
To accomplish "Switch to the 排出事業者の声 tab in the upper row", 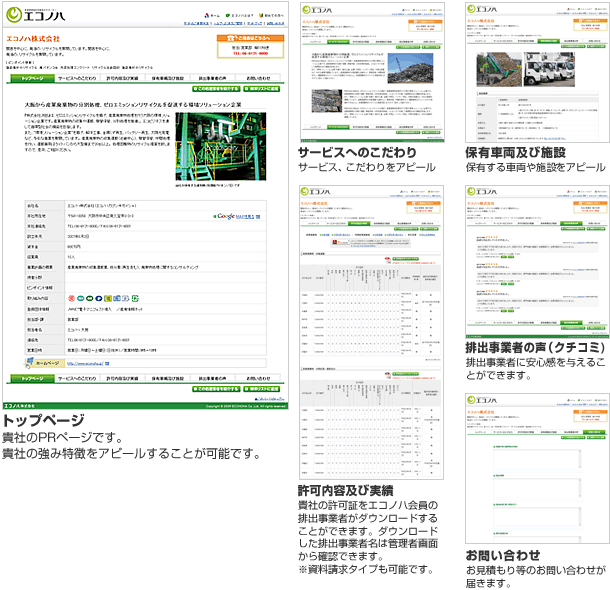I will (x=212, y=78).
